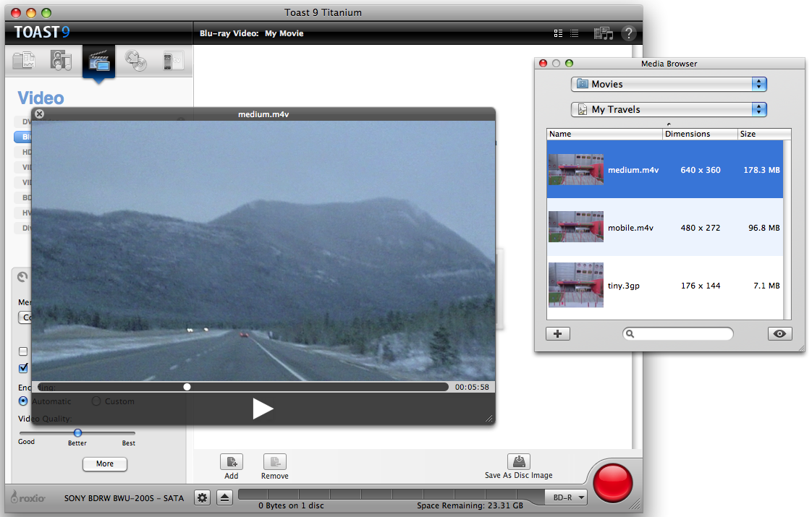This screenshot has width=812, height=517.
Task: Click the preview window resize grip
Action: click(489, 418)
